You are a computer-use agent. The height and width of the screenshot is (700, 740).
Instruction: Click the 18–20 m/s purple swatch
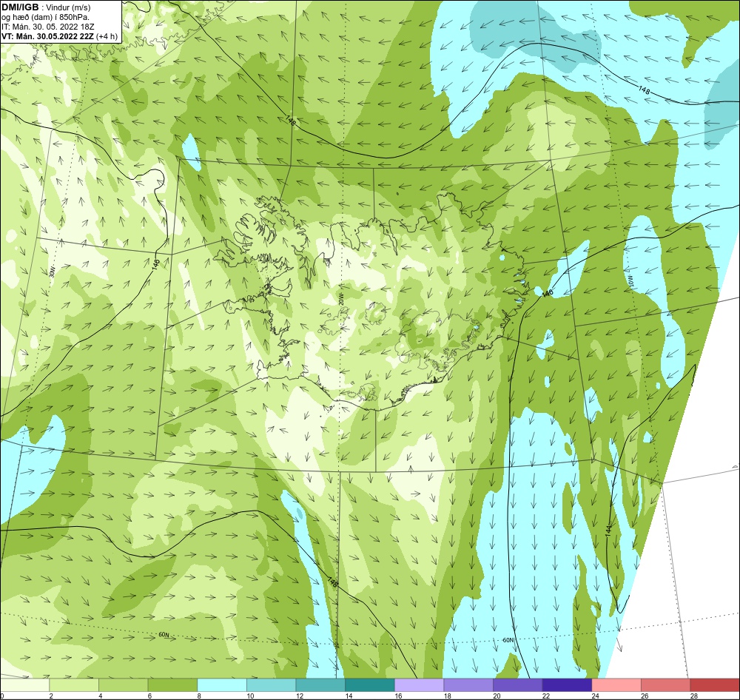(468, 685)
